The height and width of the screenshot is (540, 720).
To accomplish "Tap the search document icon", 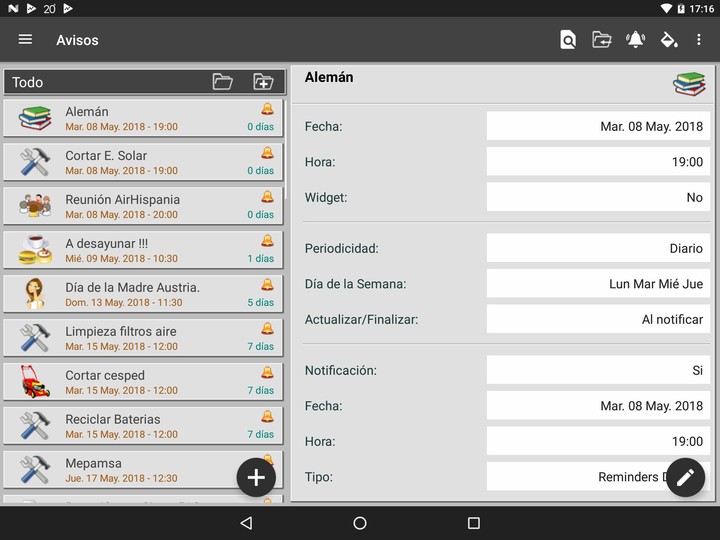I will tap(568, 40).
